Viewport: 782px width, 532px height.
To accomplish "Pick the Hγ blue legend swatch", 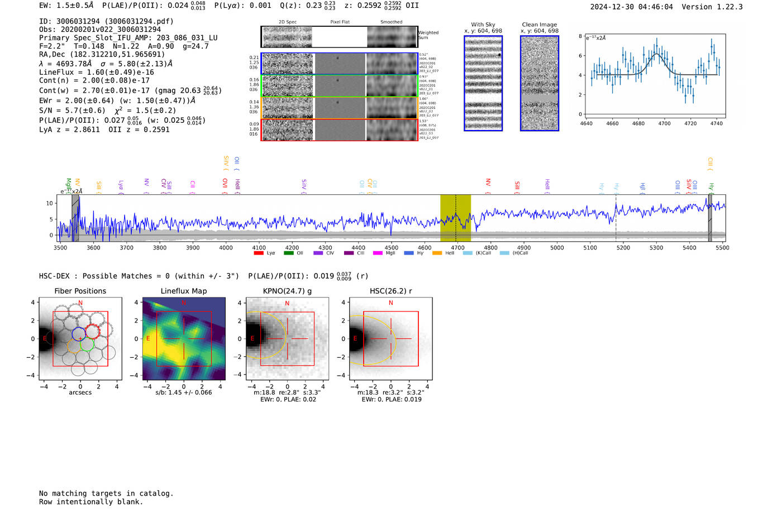I will 409,253.
